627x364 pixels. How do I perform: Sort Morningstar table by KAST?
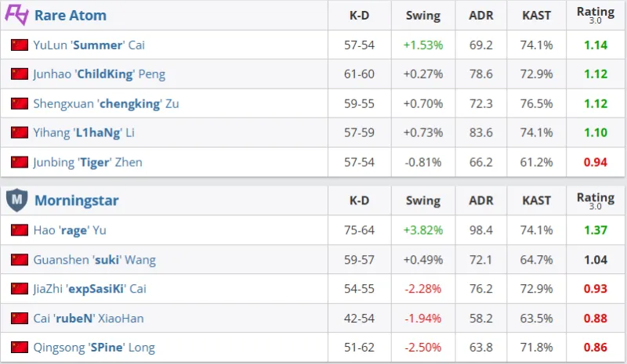point(535,201)
